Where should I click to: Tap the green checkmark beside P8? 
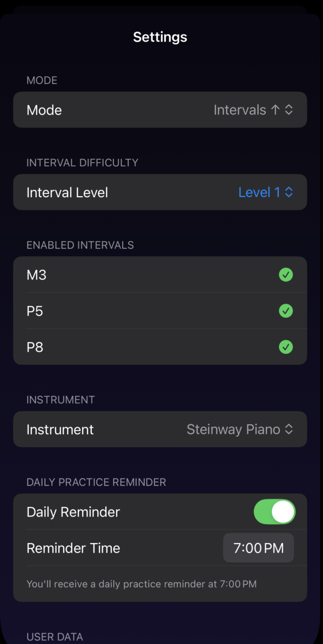286,347
